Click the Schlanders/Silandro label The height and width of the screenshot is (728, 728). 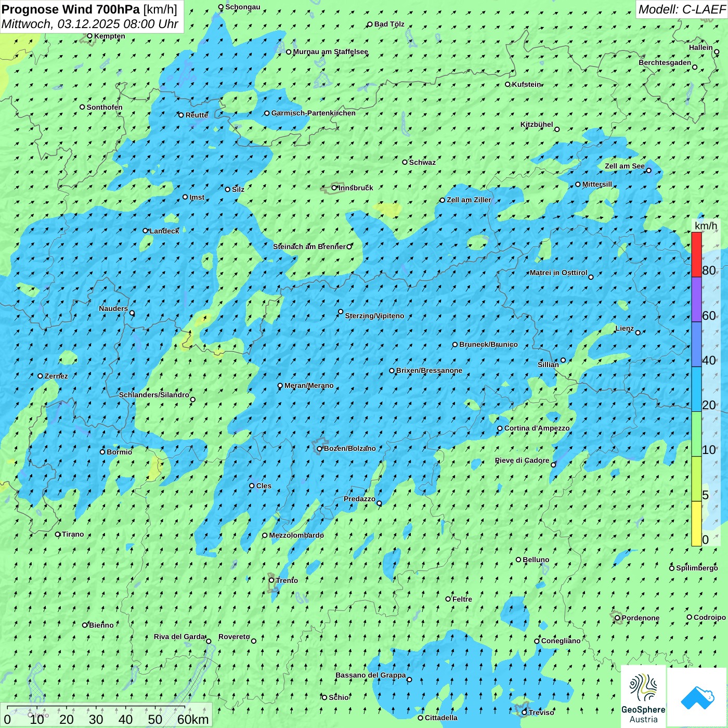154,395
